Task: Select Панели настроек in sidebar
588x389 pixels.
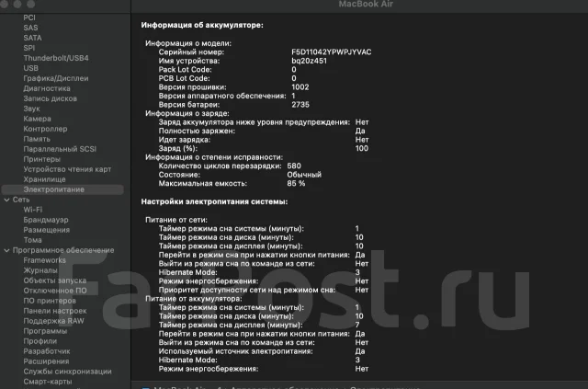Action: [x=55, y=311]
